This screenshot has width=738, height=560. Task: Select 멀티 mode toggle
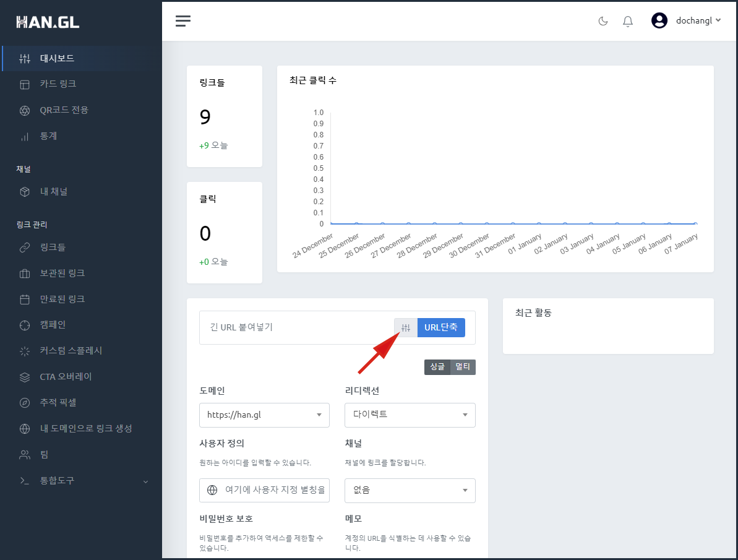coord(463,367)
